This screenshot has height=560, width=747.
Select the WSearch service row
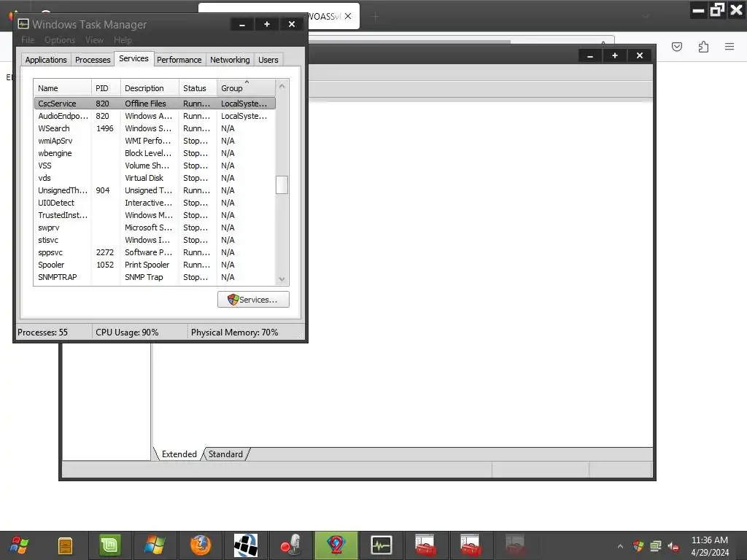point(155,128)
